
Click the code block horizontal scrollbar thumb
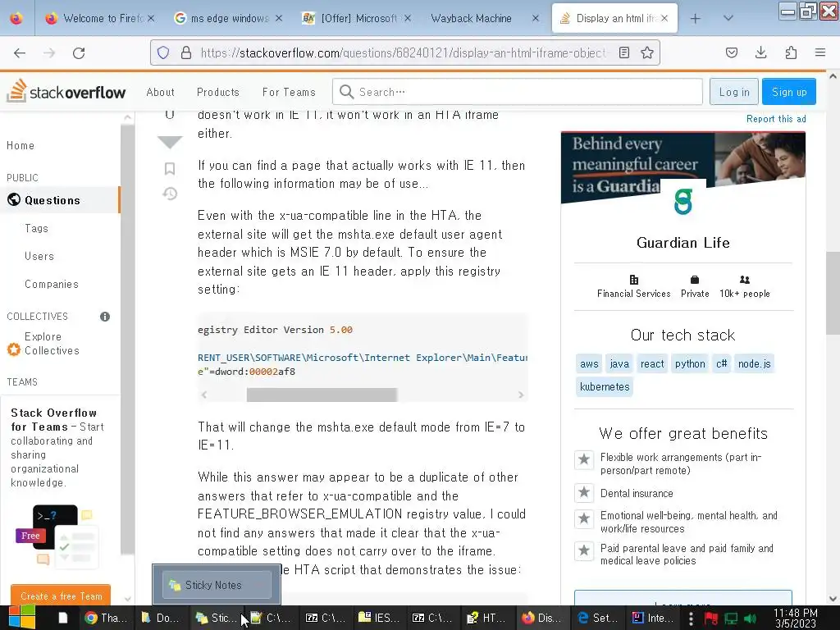(x=322, y=395)
